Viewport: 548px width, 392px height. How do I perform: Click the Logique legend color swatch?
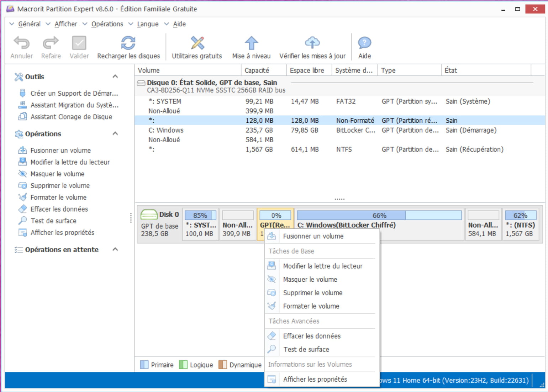tap(183, 365)
